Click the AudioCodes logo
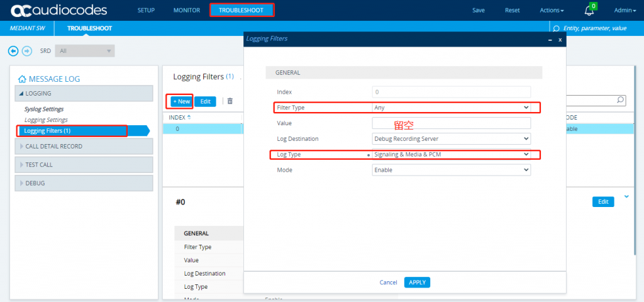 point(58,10)
